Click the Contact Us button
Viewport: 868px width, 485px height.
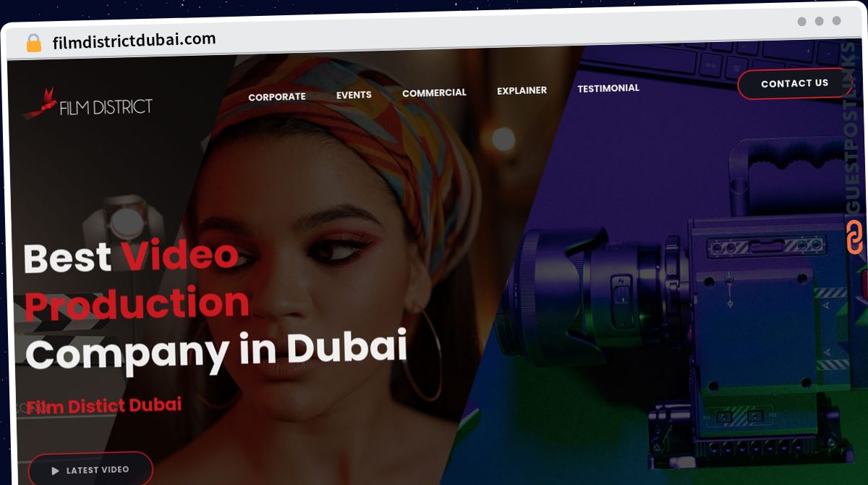click(x=794, y=83)
